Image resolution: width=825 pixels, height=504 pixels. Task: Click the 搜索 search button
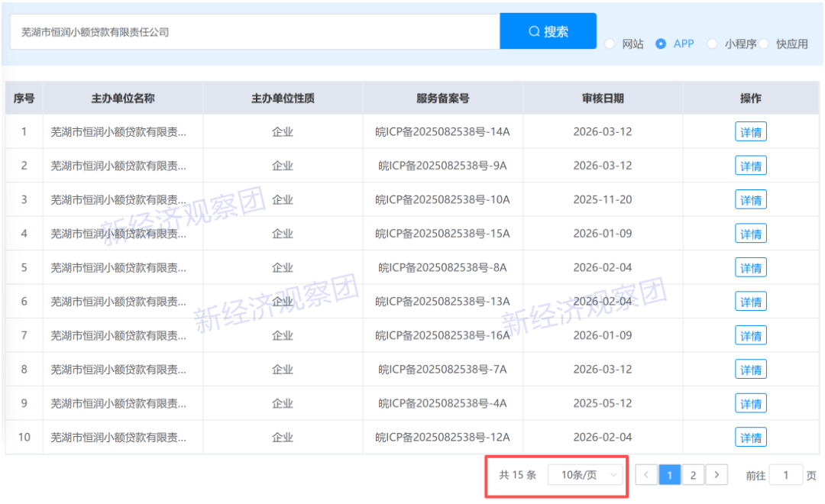coord(548,31)
